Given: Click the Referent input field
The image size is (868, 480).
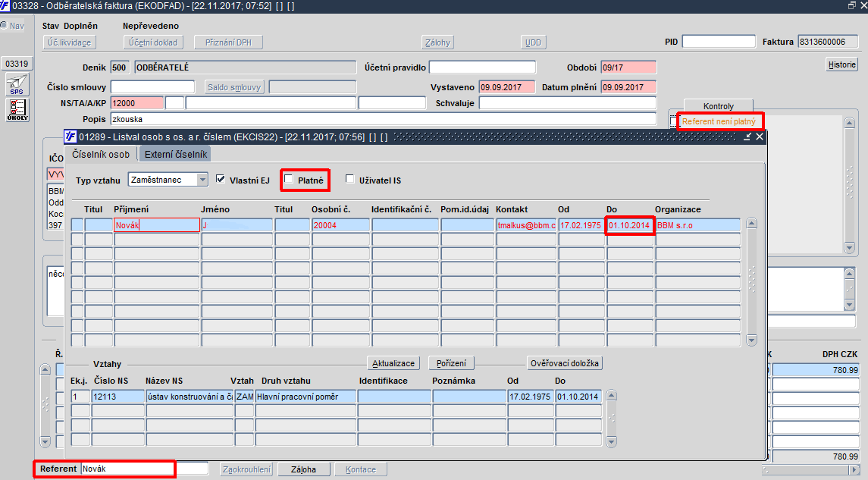Looking at the screenshot, I should coord(128,469).
